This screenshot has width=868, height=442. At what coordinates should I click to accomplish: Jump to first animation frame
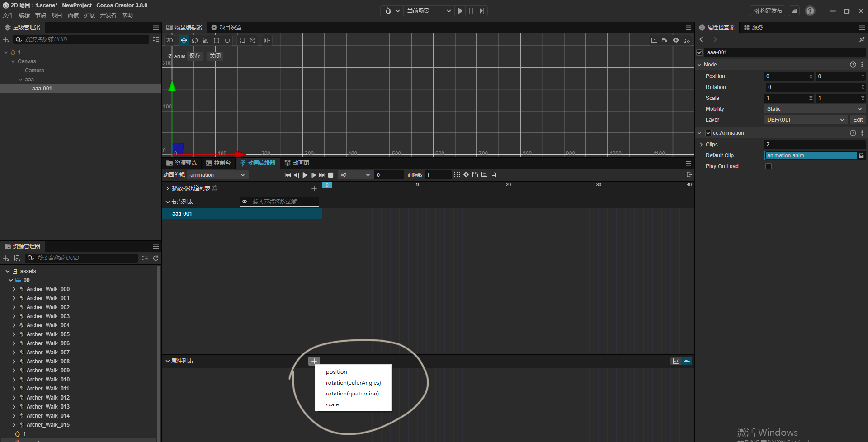pos(288,175)
